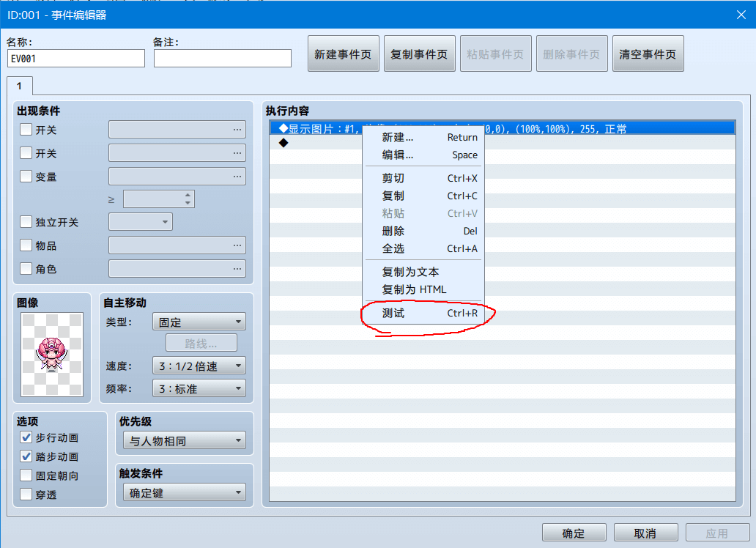Choose 复制为文本 in the context menu
This screenshot has width=756, height=548.
(x=423, y=272)
